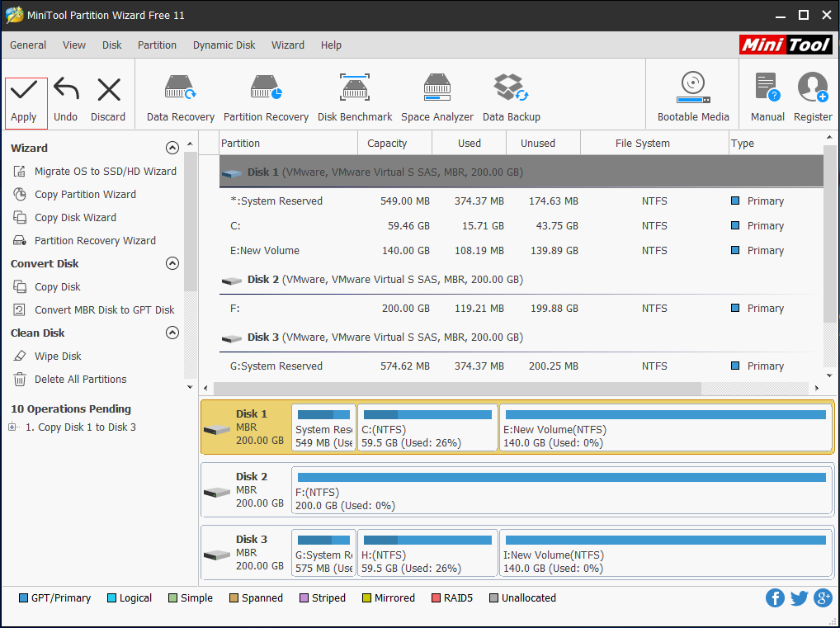Select C:(NTFS) block in Disk 1 map
The image size is (840, 628).
tap(427, 427)
